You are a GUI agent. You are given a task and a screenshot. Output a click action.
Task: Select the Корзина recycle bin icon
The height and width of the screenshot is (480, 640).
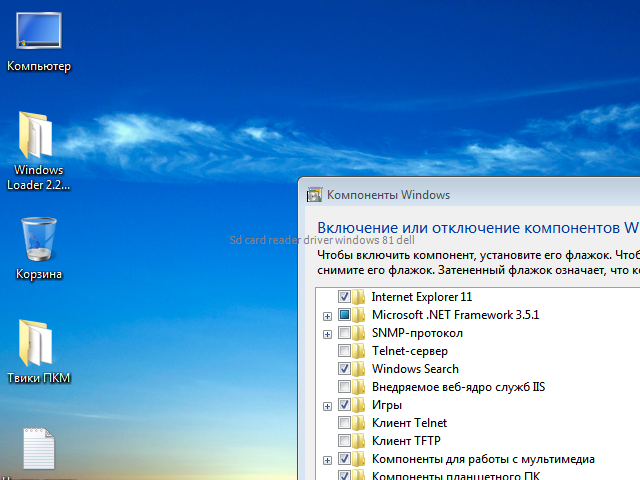click(x=39, y=239)
